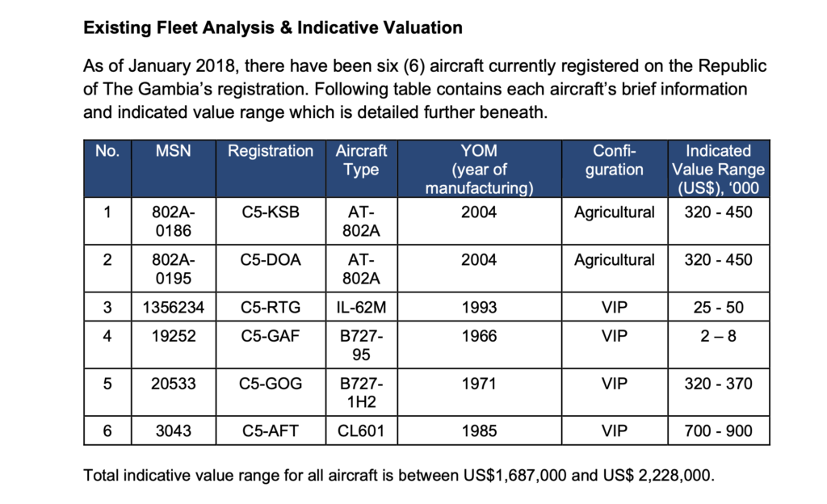Click the 'Aircraft Type' column header
Viewport: 827px width, 504px height.
361,160
